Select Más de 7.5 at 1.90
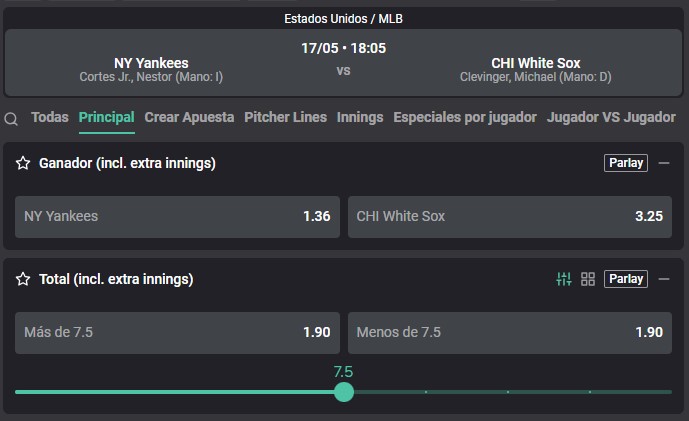 click(177, 332)
